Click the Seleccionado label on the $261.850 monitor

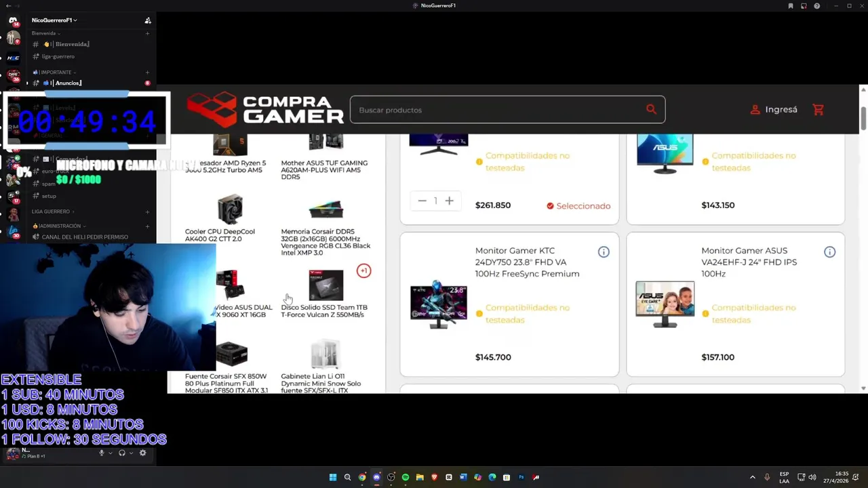point(578,206)
